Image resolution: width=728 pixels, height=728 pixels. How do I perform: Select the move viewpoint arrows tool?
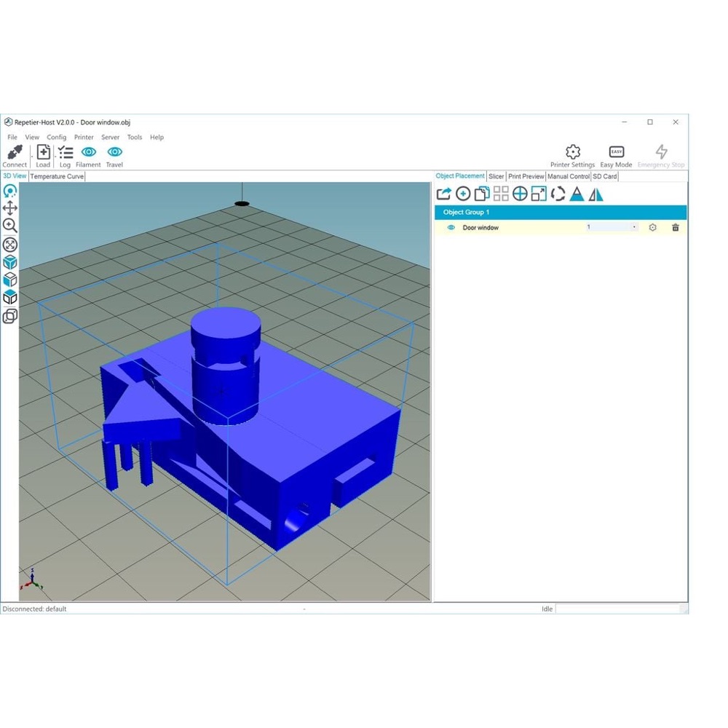pyautogui.click(x=9, y=208)
